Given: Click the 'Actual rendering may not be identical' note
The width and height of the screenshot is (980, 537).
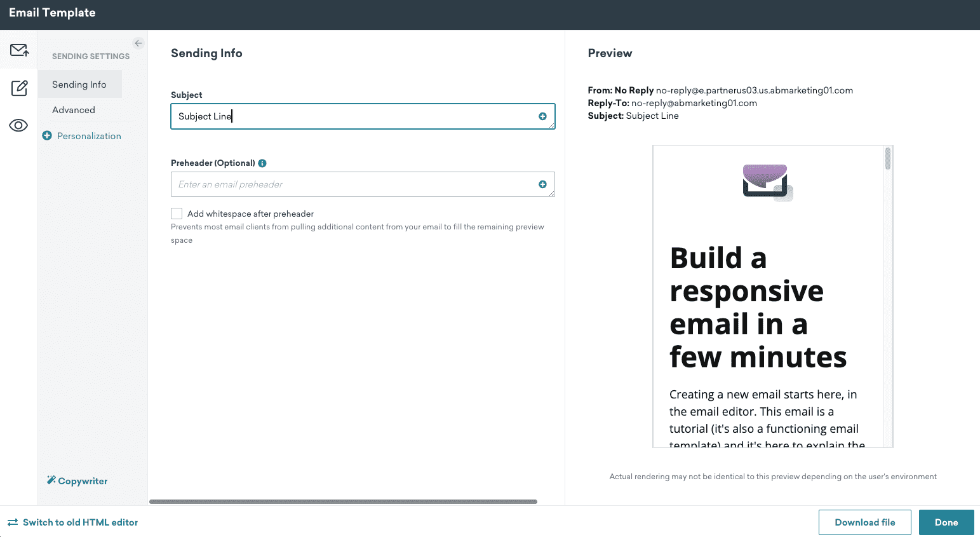Looking at the screenshot, I should pos(773,477).
